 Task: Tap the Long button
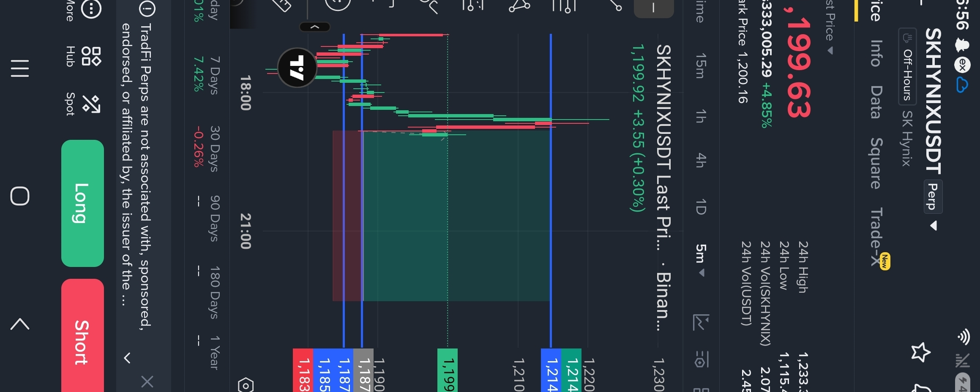tap(82, 203)
